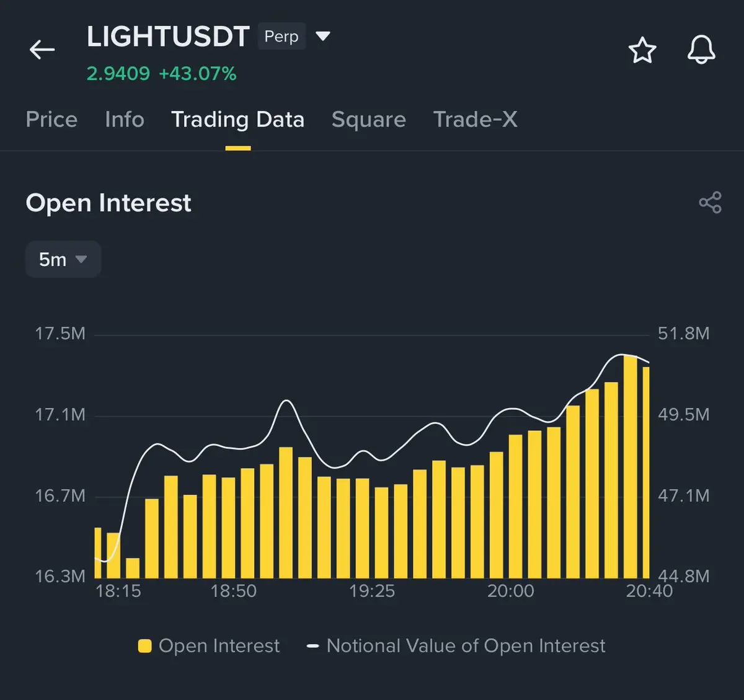Select the Trading Data tab

(237, 119)
